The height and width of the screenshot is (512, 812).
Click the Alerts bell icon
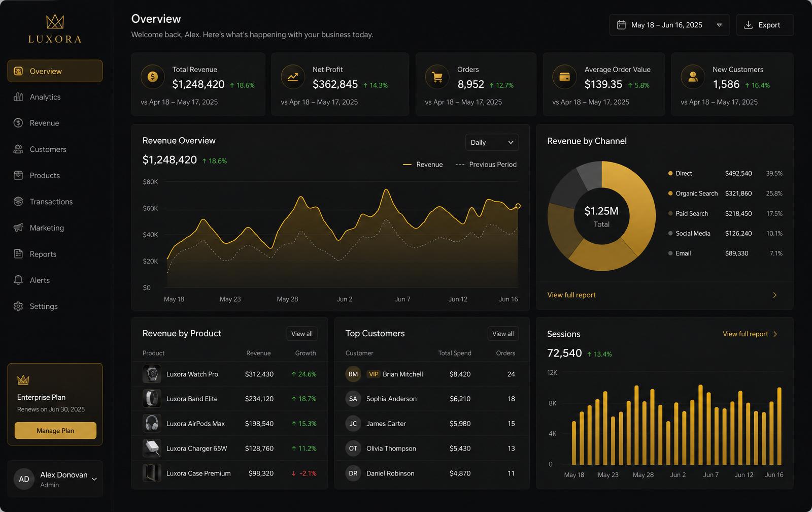[x=18, y=280]
